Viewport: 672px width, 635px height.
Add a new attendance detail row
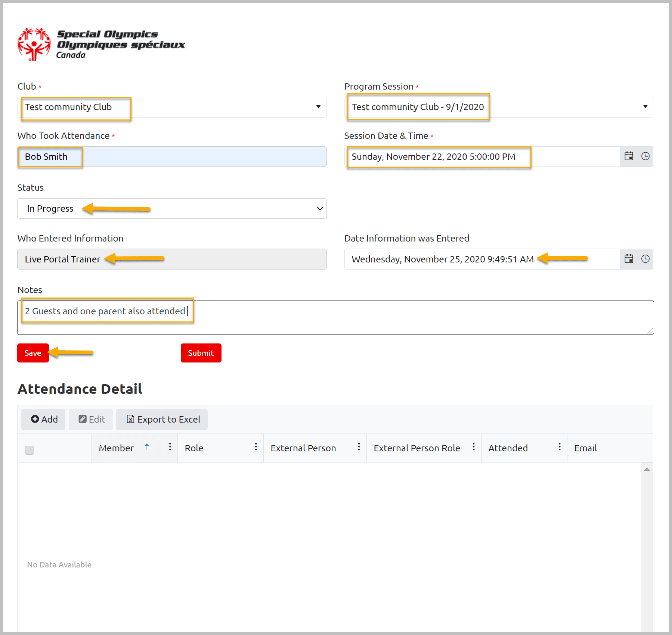pyautogui.click(x=43, y=419)
